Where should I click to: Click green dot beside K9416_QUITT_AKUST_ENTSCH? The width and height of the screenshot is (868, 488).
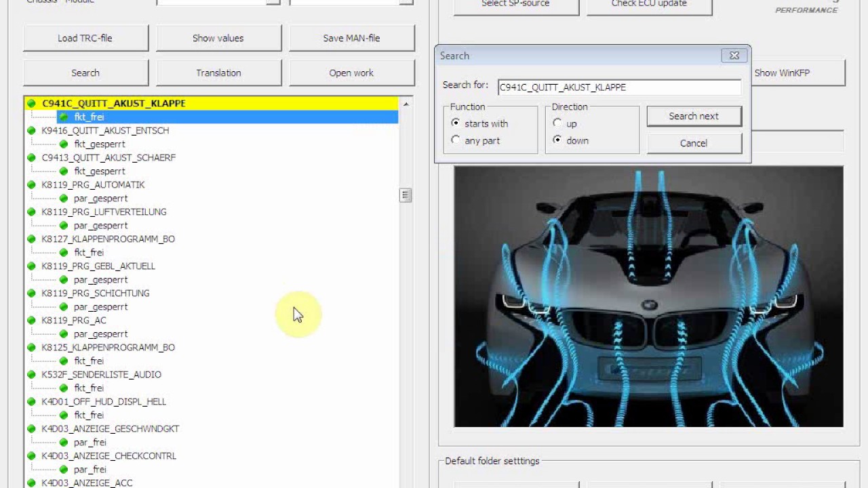(x=31, y=131)
